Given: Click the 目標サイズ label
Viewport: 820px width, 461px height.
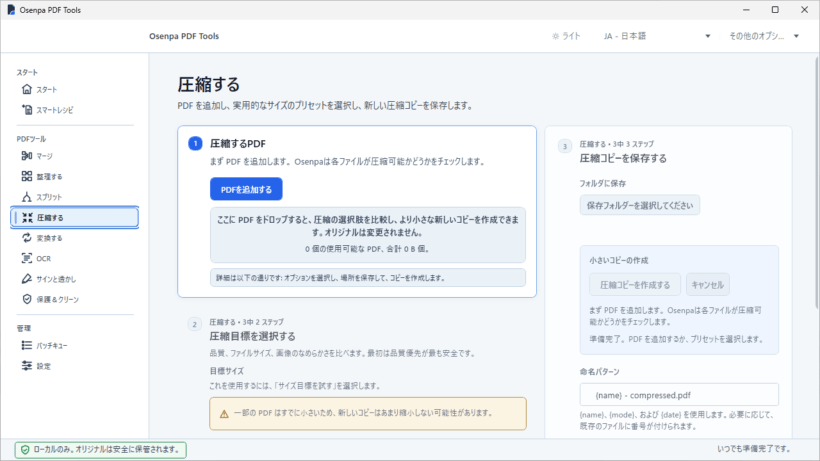Looking at the screenshot, I should 226,371.
